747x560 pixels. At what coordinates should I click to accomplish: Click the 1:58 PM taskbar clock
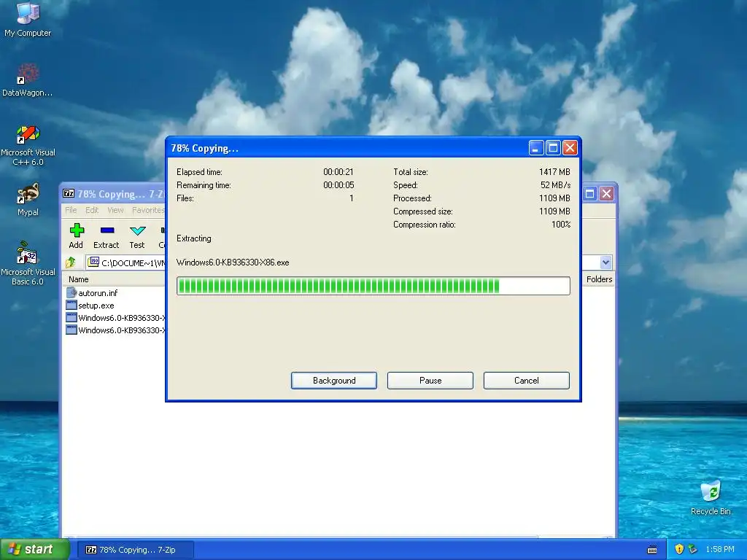[720, 550]
